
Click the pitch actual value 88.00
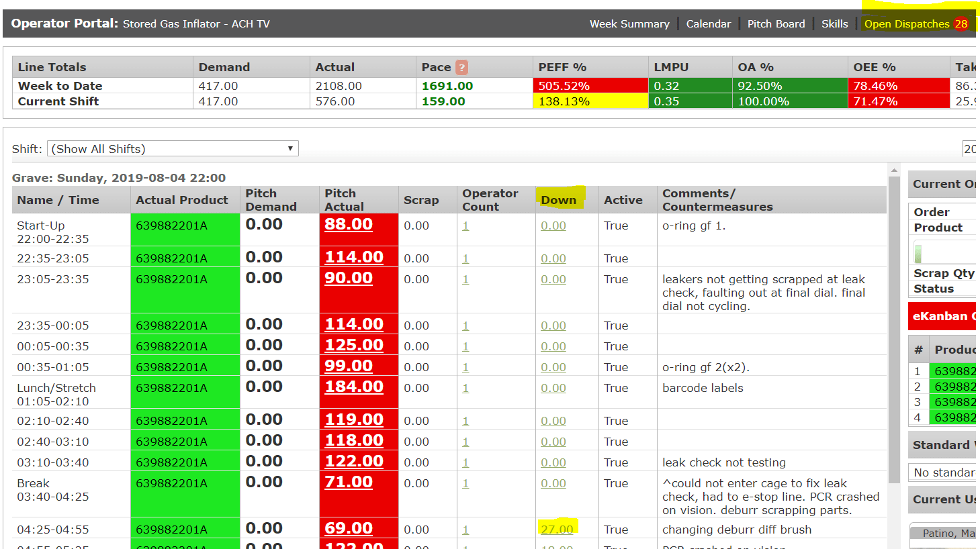tap(348, 224)
